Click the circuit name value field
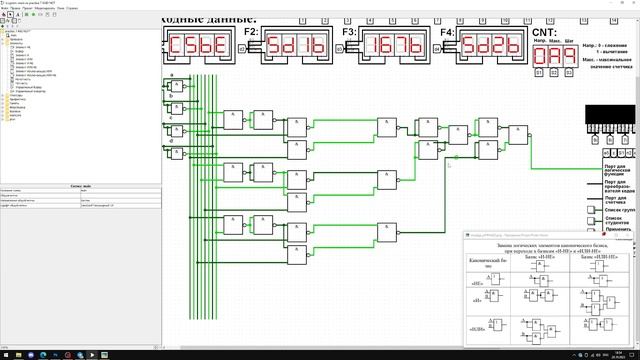The height and width of the screenshot is (360, 640). coord(120,191)
